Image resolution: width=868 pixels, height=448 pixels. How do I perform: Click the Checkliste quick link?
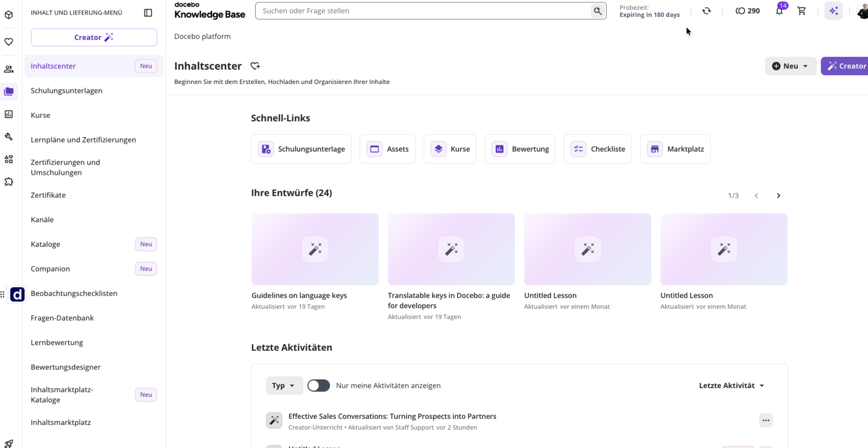(x=597, y=149)
